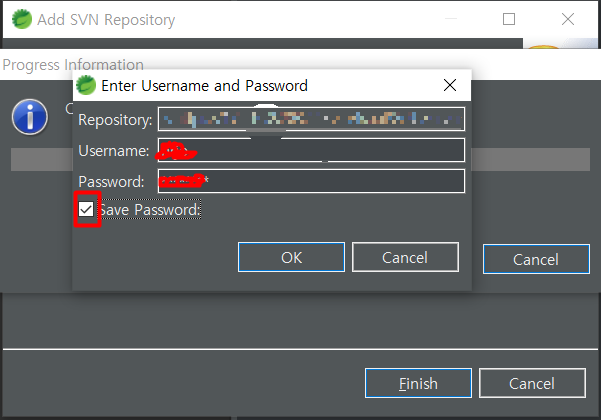Image resolution: width=601 pixels, height=420 pixels.
Task: Click the Add SVN Repository title icon
Action: tap(22, 19)
